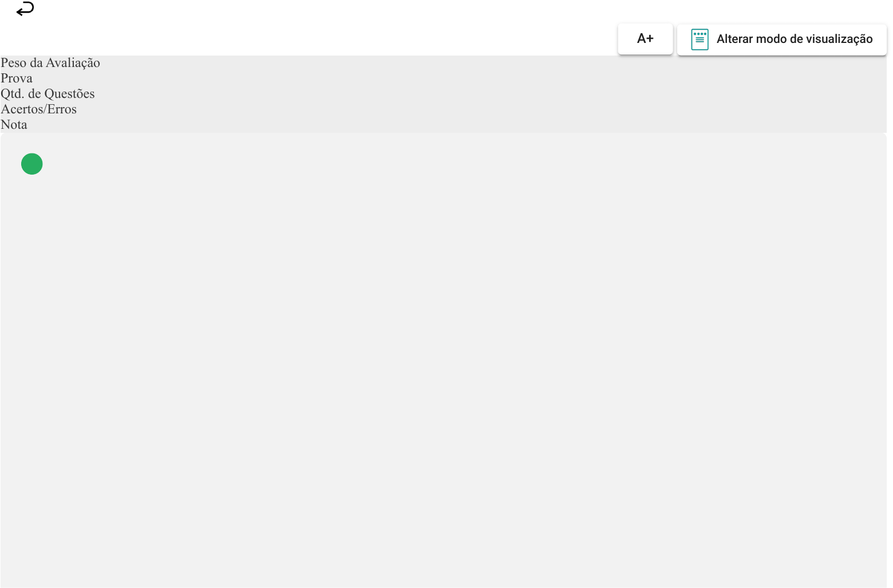The width and height of the screenshot is (893, 588).
Task: Click Alterar modo de visualização button
Action: tap(782, 40)
